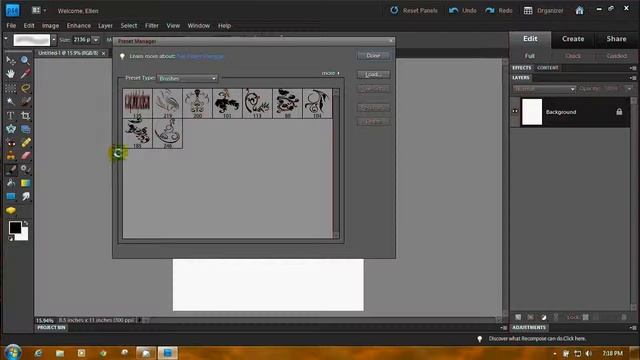This screenshot has height=360, width=640.
Task: Open the Preset Type dropdown
Action: pyautogui.click(x=187, y=78)
